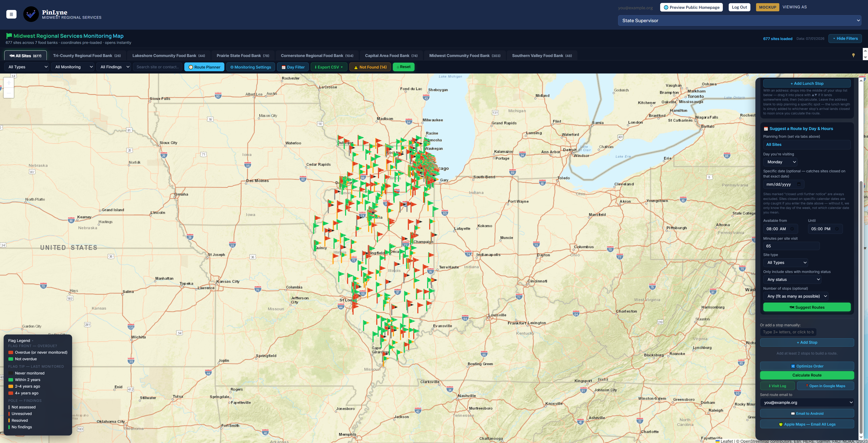The image size is (868, 443).
Task: Switch to Cornerstone Regional Food Bank tab
Action: click(x=317, y=56)
